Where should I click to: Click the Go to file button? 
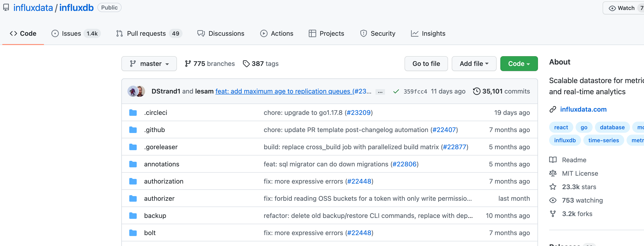(426, 64)
